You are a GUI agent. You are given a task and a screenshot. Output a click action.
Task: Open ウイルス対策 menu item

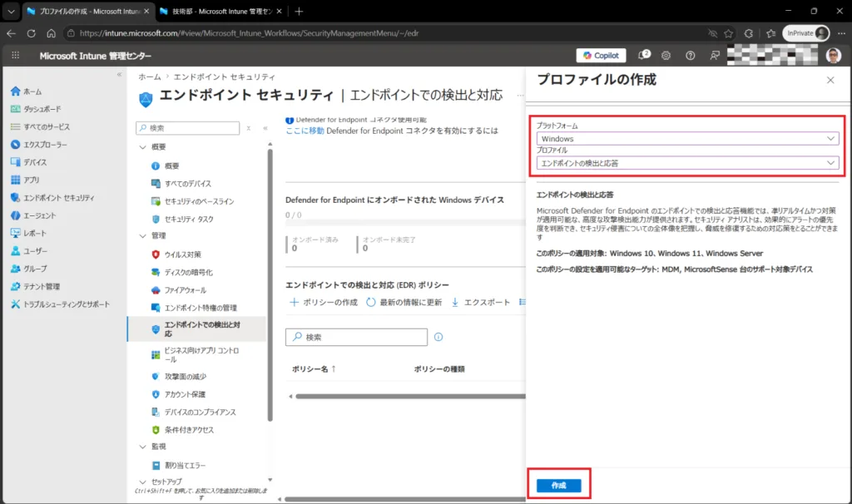[176, 254]
